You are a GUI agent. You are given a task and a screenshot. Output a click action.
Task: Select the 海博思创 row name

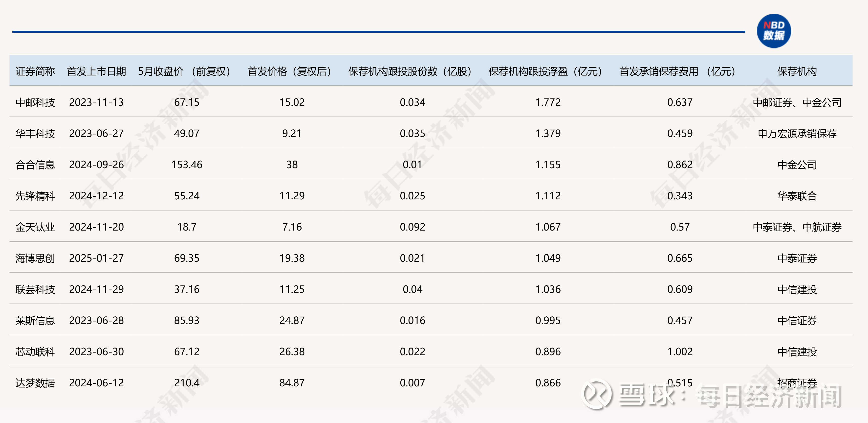pyautogui.click(x=35, y=258)
